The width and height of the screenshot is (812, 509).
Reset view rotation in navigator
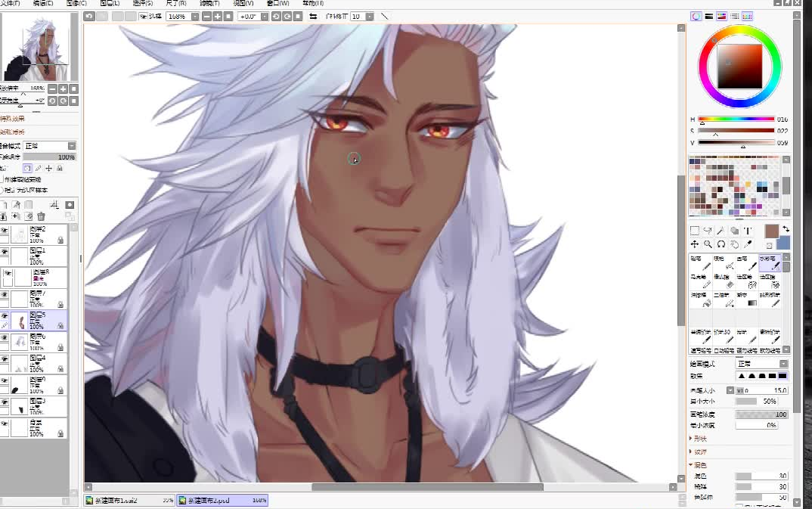coord(74,101)
